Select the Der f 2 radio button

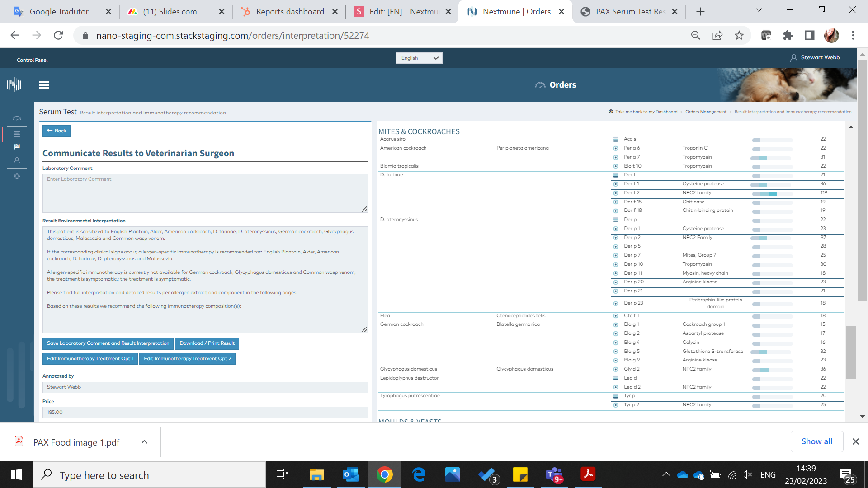click(x=615, y=193)
